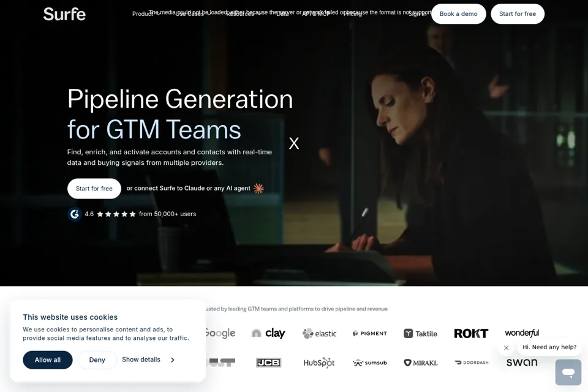Click the 4.6 star rating
588x392 pixels.
coord(110,214)
